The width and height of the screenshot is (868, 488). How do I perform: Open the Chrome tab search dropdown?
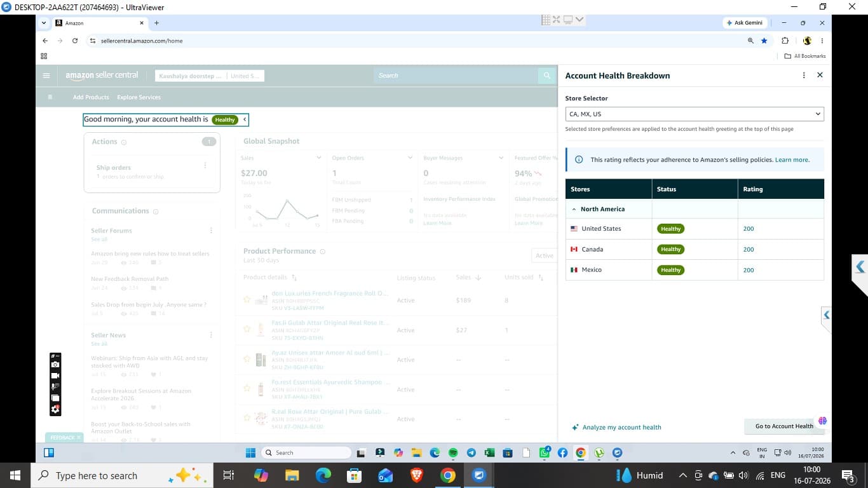44,23
